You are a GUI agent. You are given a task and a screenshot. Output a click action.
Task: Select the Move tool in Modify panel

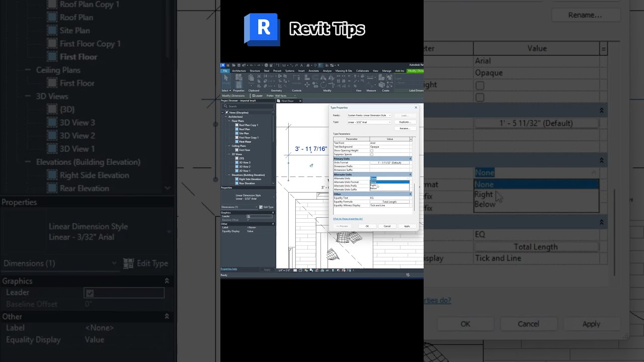pos(307,85)
